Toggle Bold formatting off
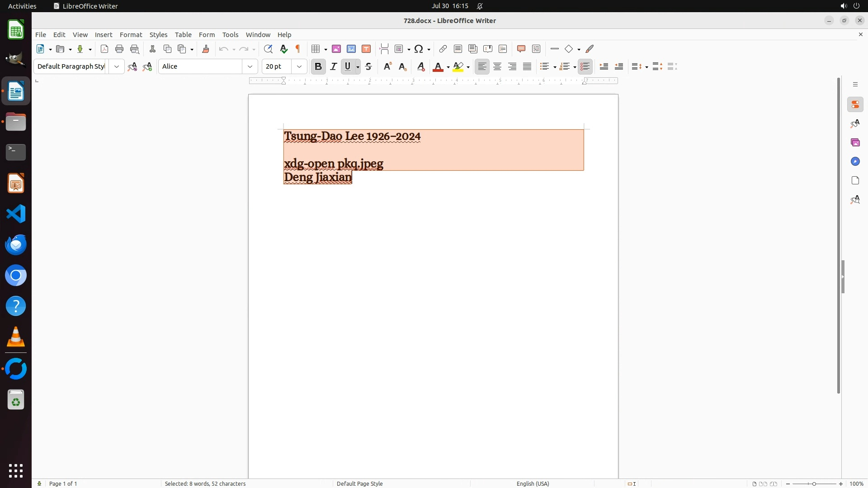 coord(318,66)
